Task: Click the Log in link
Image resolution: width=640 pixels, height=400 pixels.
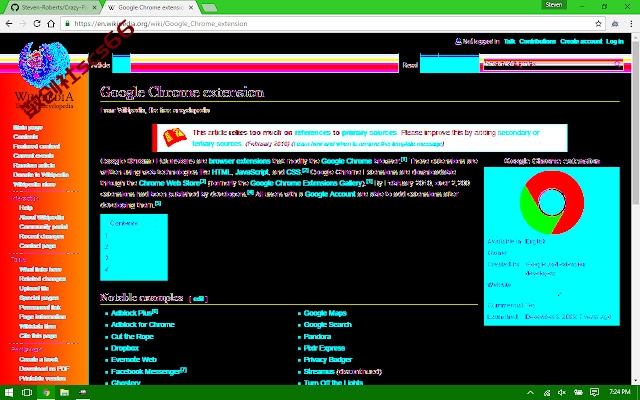Action: point(615,41)
